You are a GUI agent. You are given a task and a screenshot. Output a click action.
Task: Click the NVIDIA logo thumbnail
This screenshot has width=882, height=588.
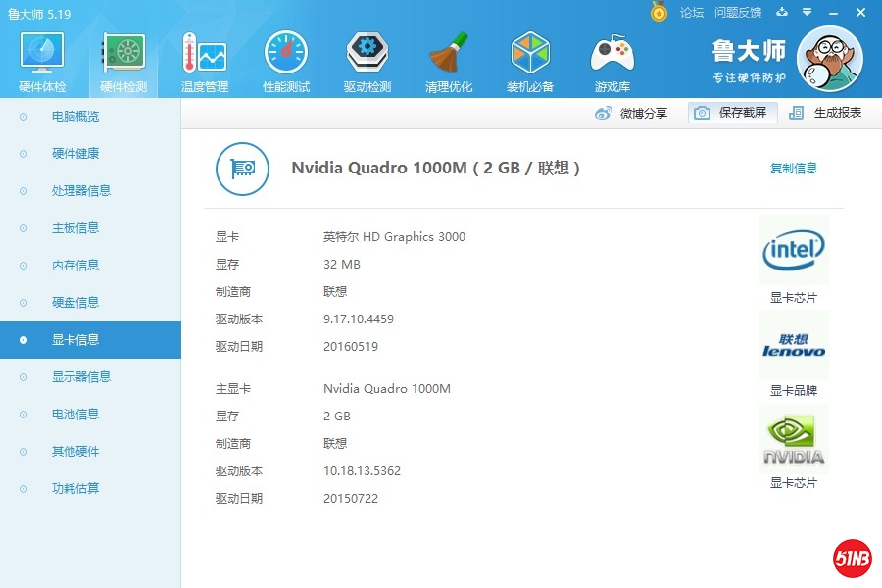coord(793,438)
